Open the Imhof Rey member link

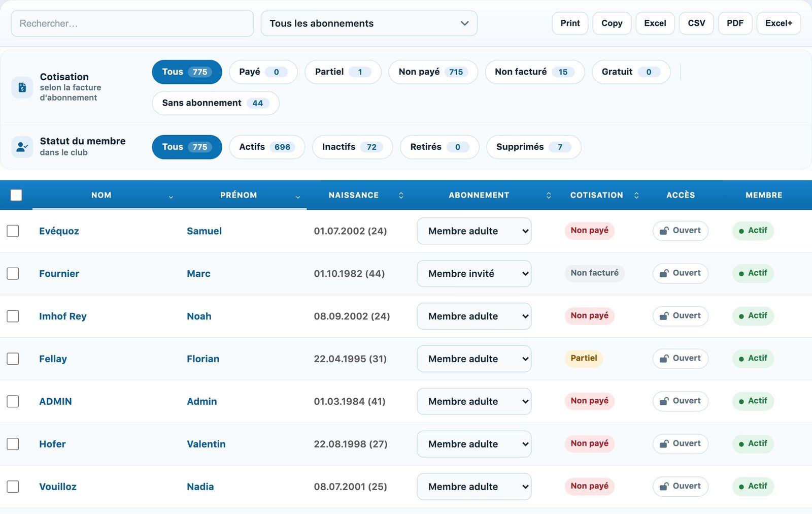(x=63, y=316)
